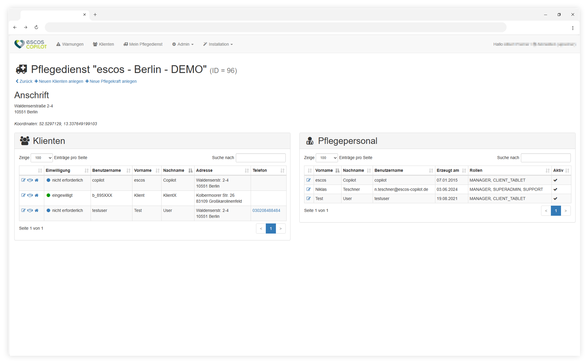Click the browser address bar

276,27
